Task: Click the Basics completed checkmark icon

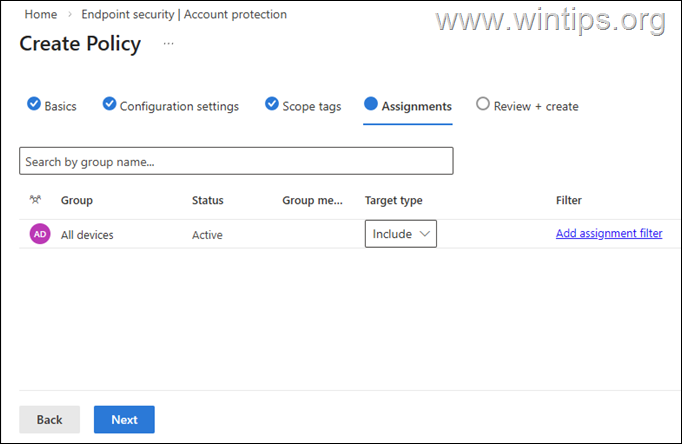Action: click(34, 104)
